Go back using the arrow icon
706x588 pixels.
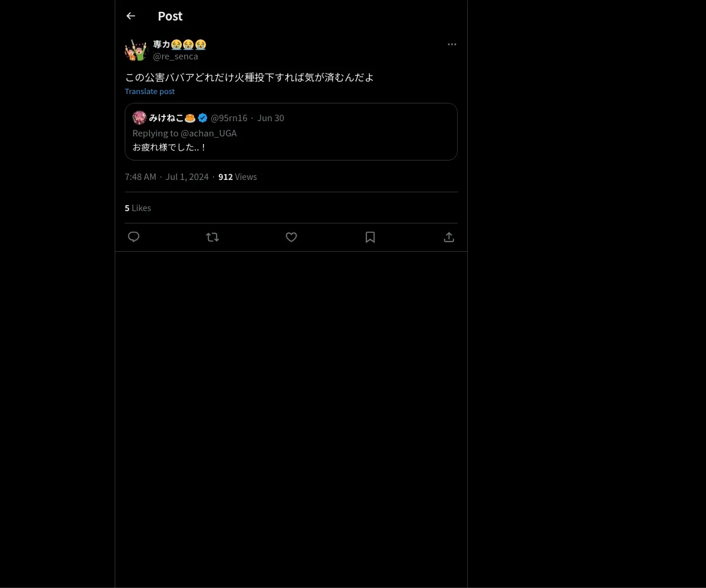pos(131,16)
